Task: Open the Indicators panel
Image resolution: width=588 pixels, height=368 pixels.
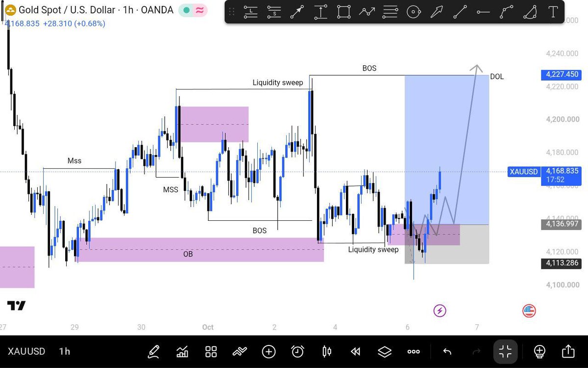Action: tap(182, 351)
